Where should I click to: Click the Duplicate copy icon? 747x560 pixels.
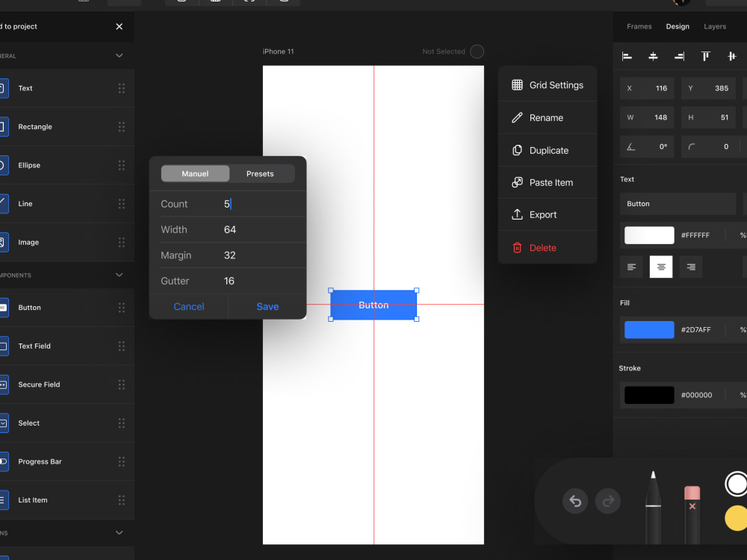(517, 150)
